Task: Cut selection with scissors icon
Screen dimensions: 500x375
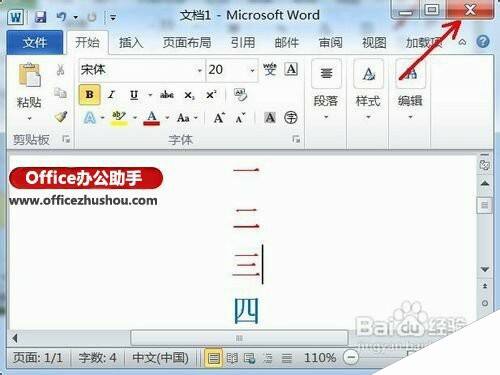Action: [x=60, y=70]
